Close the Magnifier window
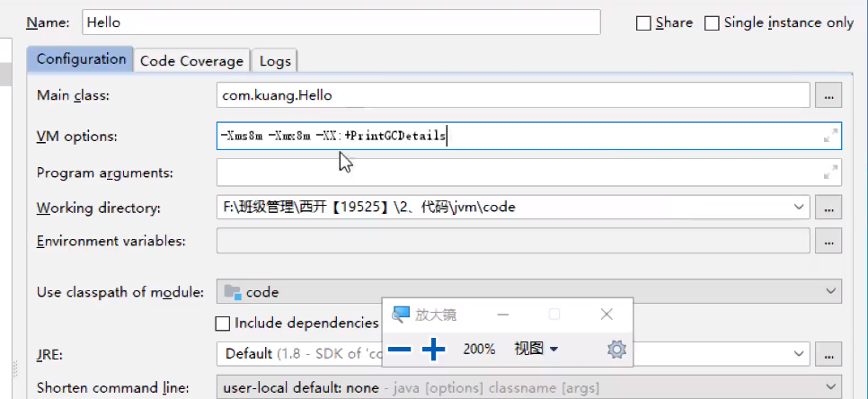868x399 pixels. click(x=607, y=315)
